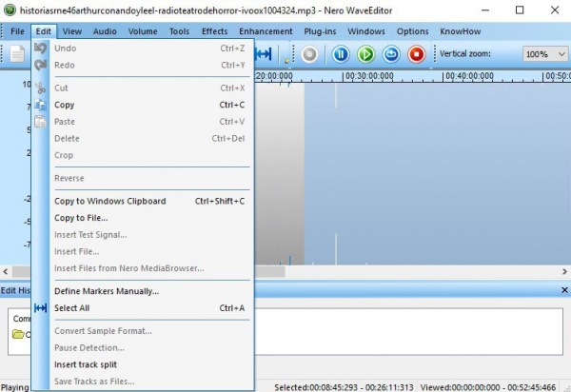Open the Enhancement menu
The image size is (571, 392).
click(266, 30)
